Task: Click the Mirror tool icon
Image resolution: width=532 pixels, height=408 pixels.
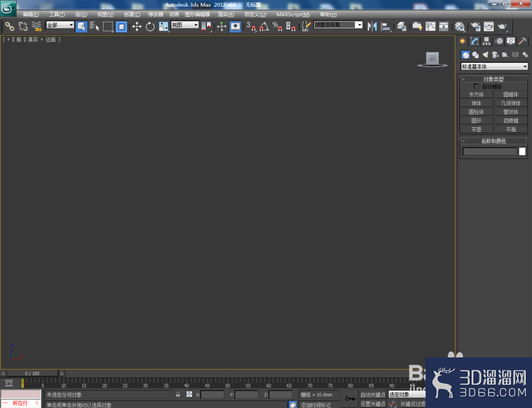Action: pyautogui.click(x=372, y=26)
